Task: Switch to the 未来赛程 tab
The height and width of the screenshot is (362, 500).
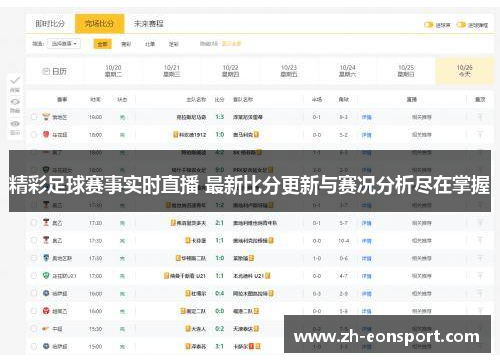Action: pyautogui.click(x=149, y=24)
